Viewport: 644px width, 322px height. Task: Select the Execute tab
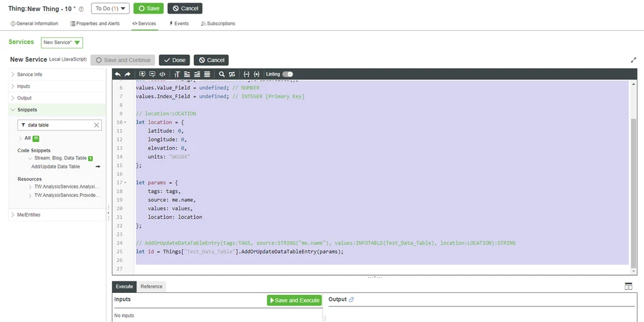124,287
